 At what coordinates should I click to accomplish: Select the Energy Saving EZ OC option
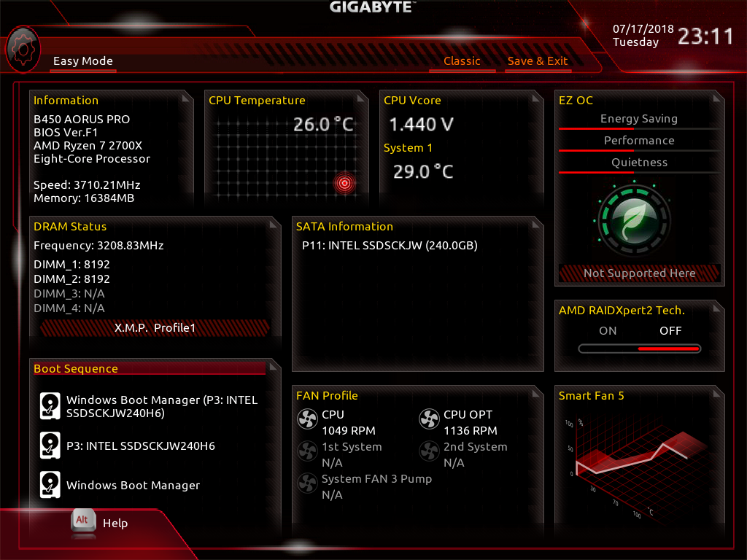coord(639,119)
